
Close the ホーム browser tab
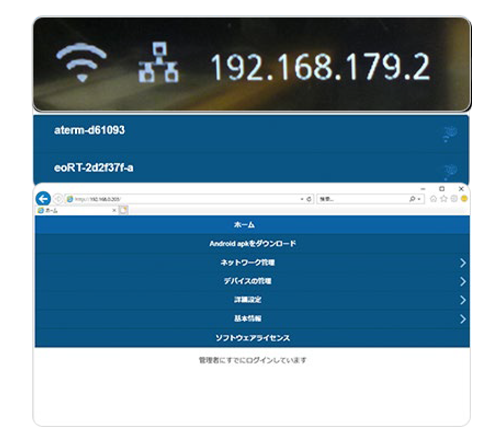(x=114, y=210)
